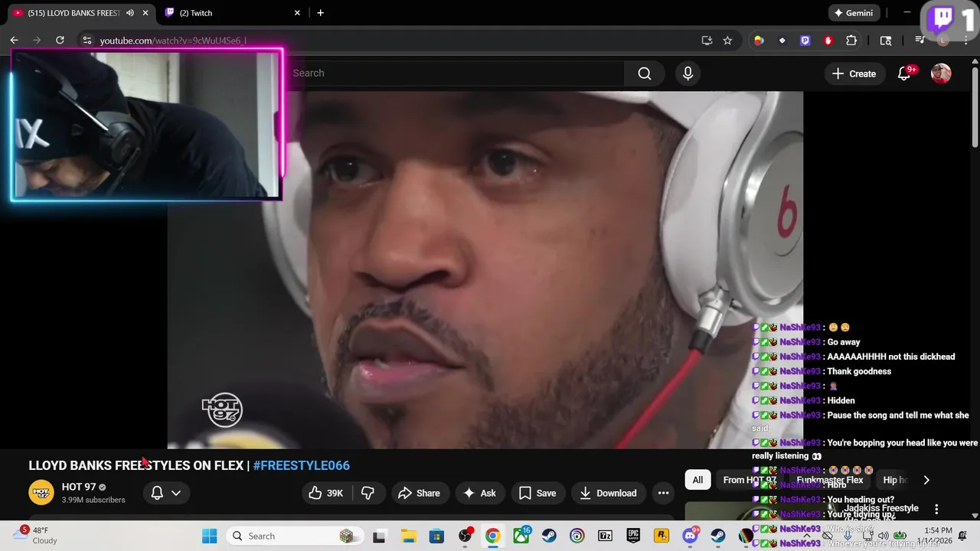Select the Funkmaster Flex chip
This screenshot has height=551, width=980.
[x=829, y=480]
